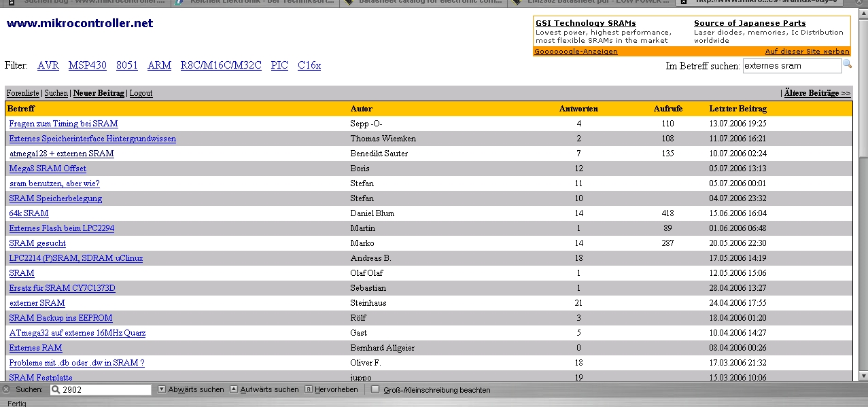Click author name Bernhard Allgeier

point(383,348)
